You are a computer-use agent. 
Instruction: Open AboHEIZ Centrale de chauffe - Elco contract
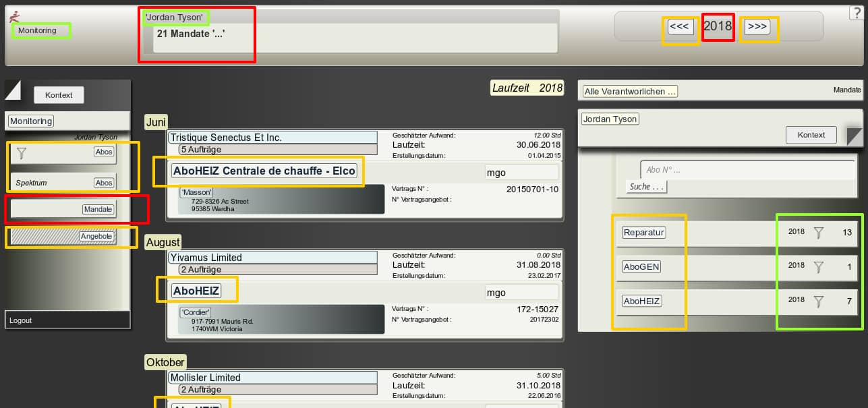pos(264,171)
